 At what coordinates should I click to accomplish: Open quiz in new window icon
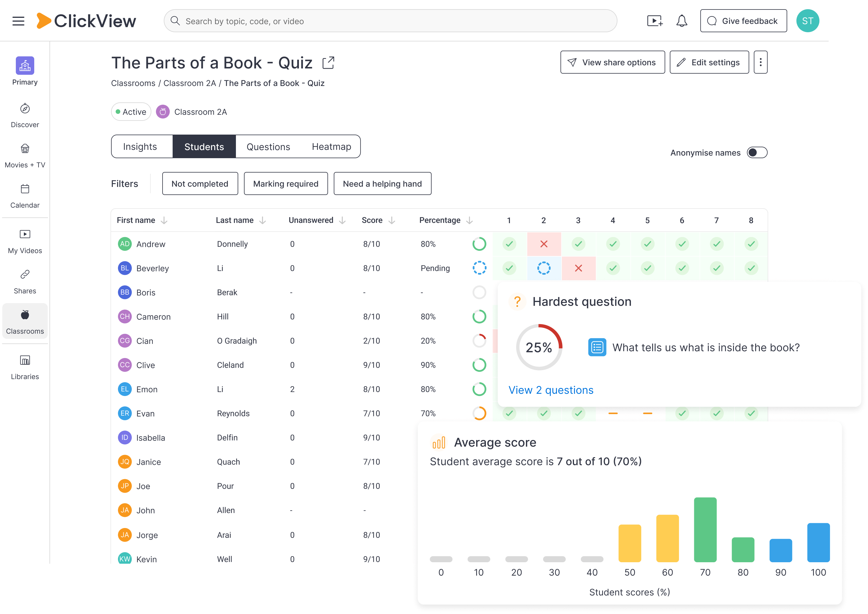328,63
